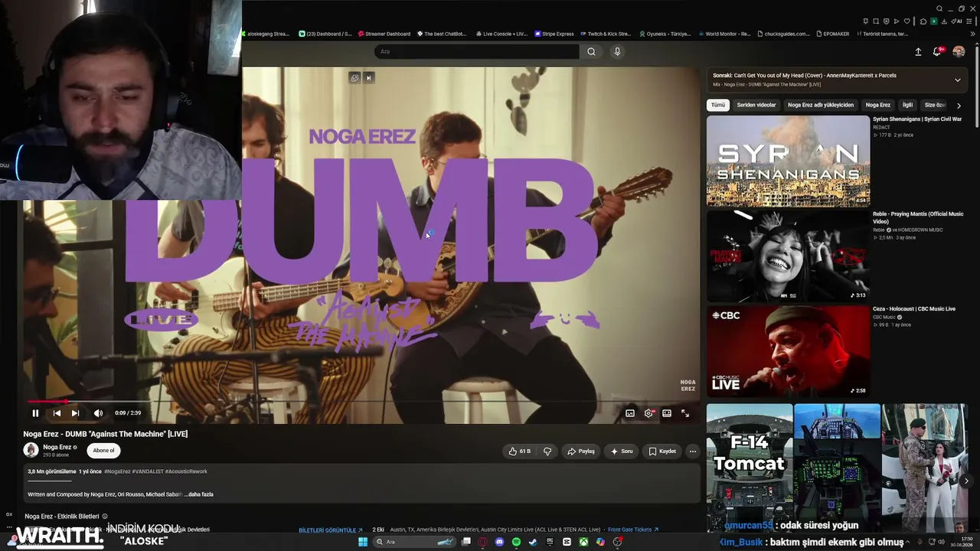Select the İlgili filter chip
980x551 pixels.
pos(907,105)
